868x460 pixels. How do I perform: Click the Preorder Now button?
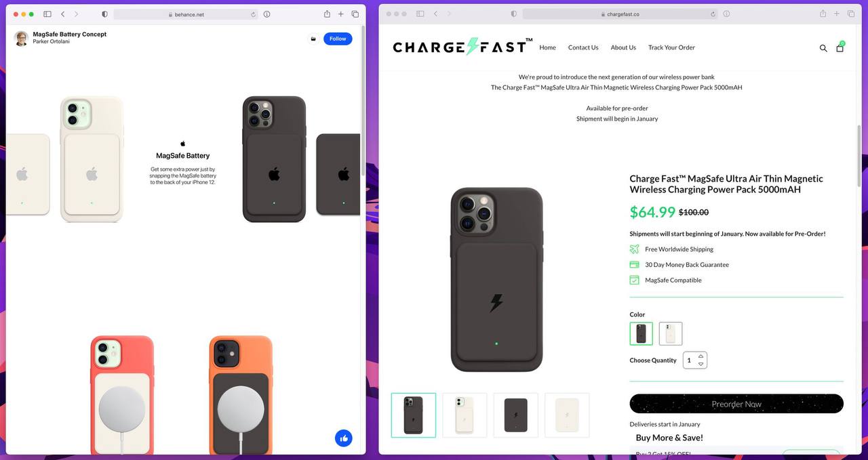[x=736, y=404]
